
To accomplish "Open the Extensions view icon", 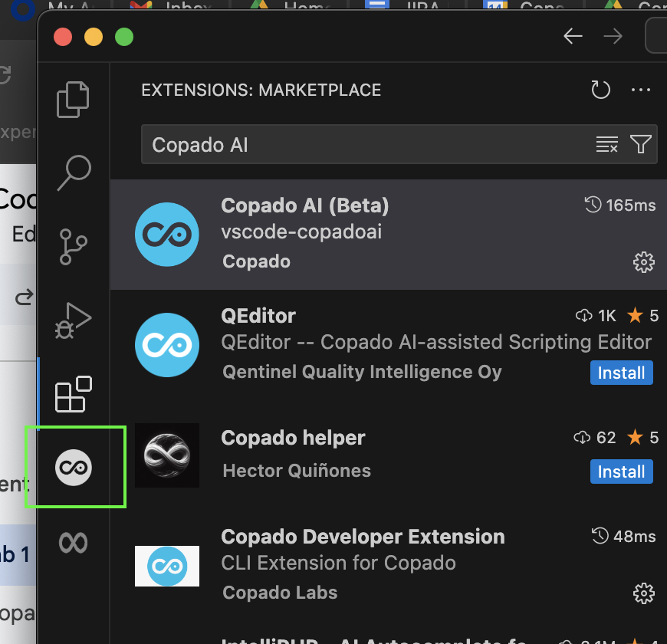I will tap(73, 394).
